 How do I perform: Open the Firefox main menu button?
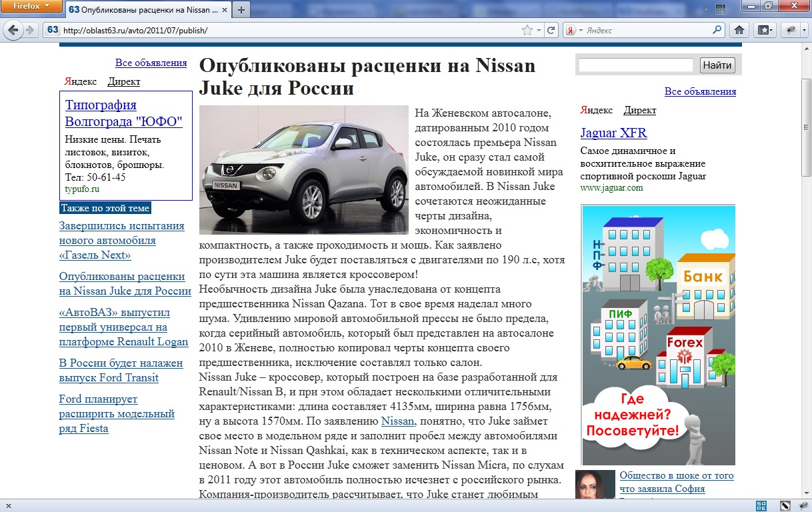point(31,5)
